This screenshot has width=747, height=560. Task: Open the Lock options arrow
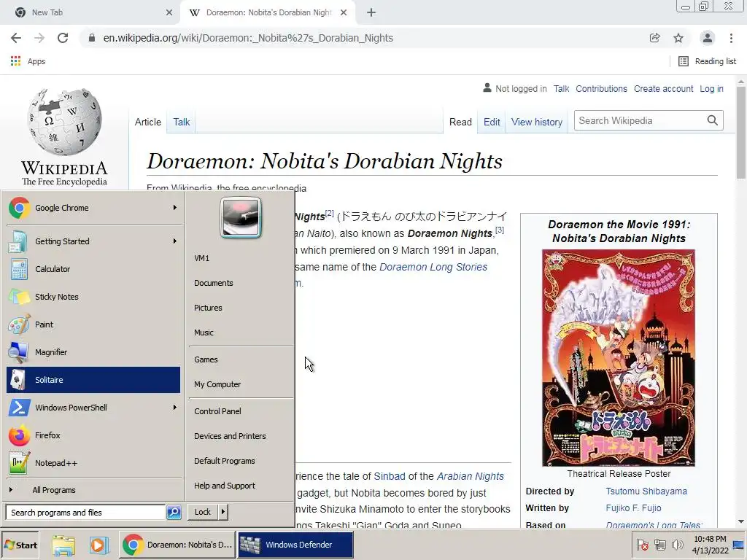point(222,512)
